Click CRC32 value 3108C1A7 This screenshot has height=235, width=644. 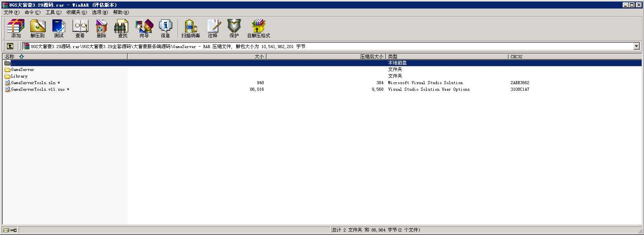pos(520,90)
